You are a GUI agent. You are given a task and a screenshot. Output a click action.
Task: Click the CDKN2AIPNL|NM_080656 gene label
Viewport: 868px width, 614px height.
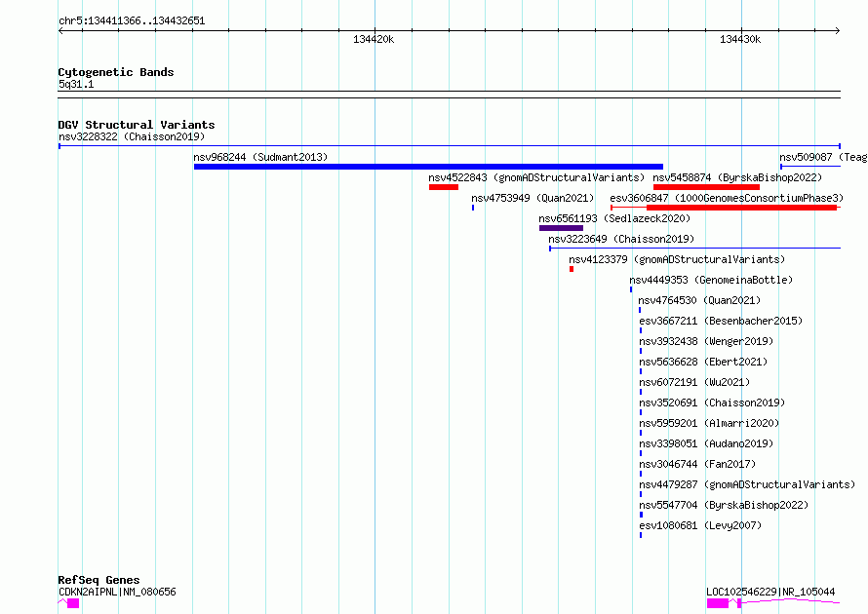(x=117, y=592)
